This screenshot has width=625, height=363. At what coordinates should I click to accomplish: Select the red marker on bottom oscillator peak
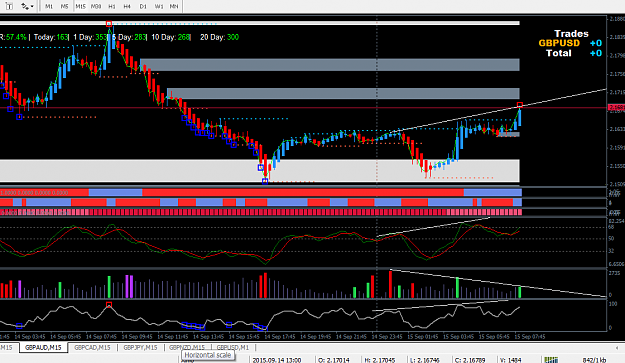point(109,305)
